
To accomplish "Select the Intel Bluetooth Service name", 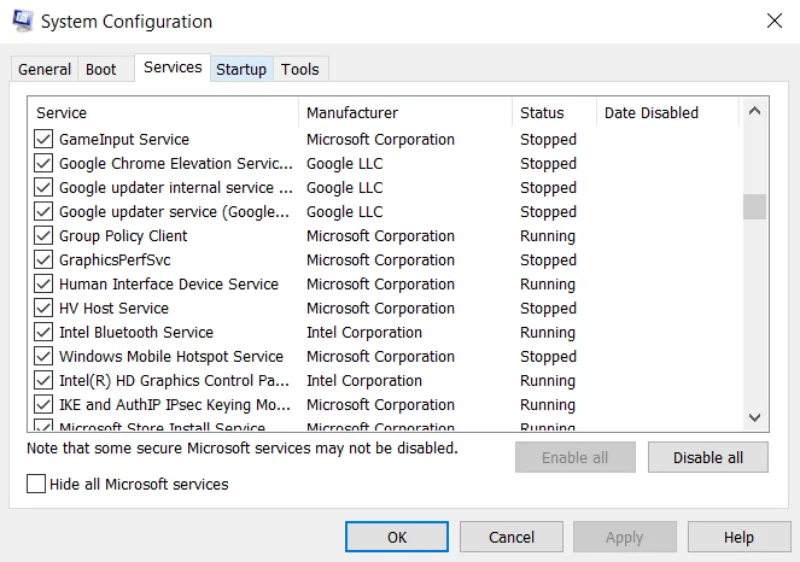I will click(x=136, y=332).
